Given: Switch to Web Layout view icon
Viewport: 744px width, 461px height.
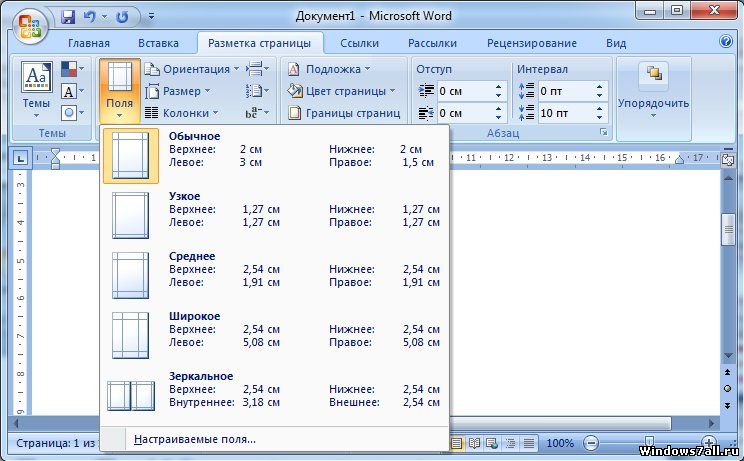Looking at the screenshot, I should pos(492,443).
